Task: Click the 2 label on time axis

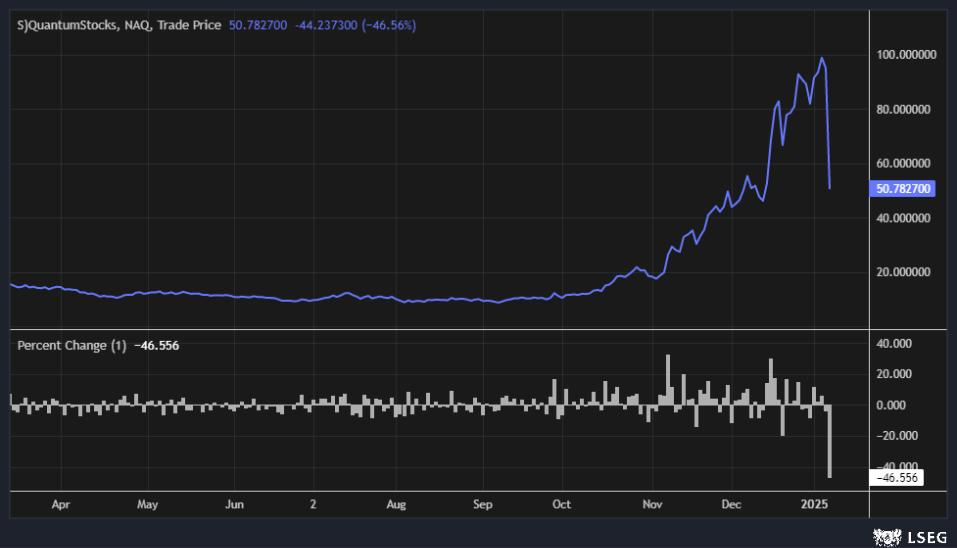Action: click(x=313, y=505)
